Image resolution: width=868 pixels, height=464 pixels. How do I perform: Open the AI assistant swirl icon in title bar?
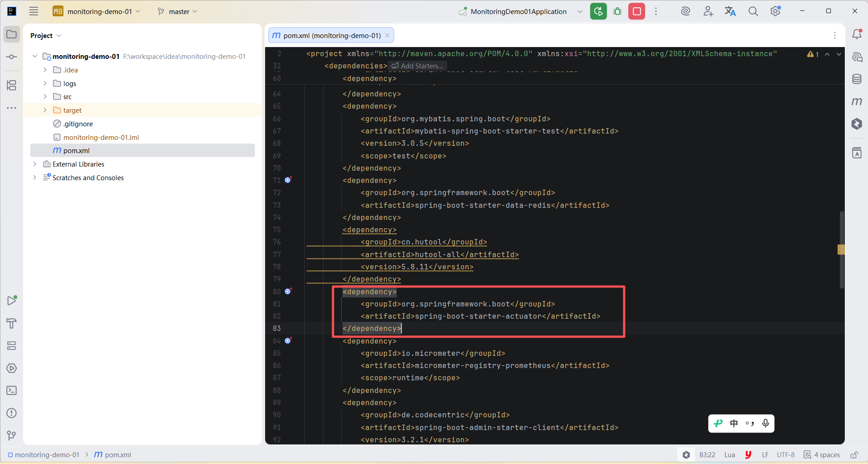pos(685,11)
